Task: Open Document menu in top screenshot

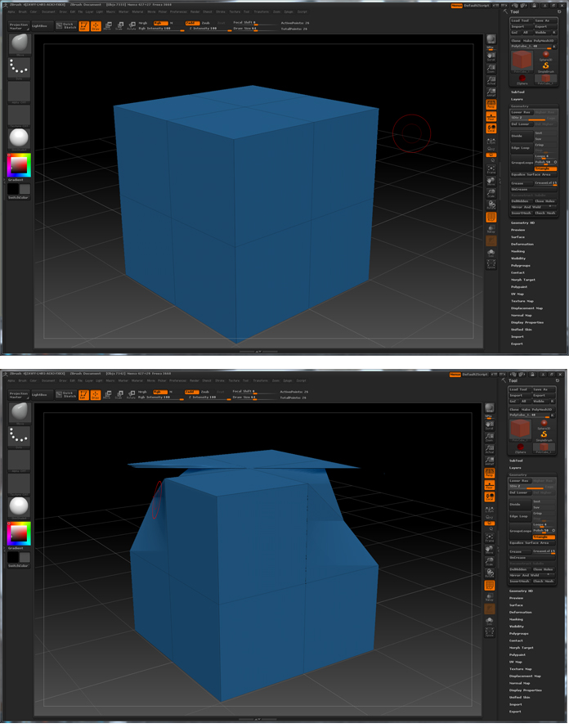Action: coord(49,11)
